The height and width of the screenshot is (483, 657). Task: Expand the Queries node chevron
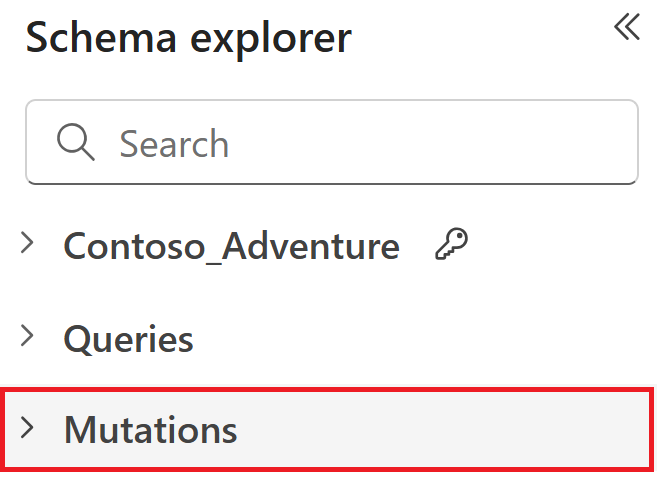coord(27,337)
